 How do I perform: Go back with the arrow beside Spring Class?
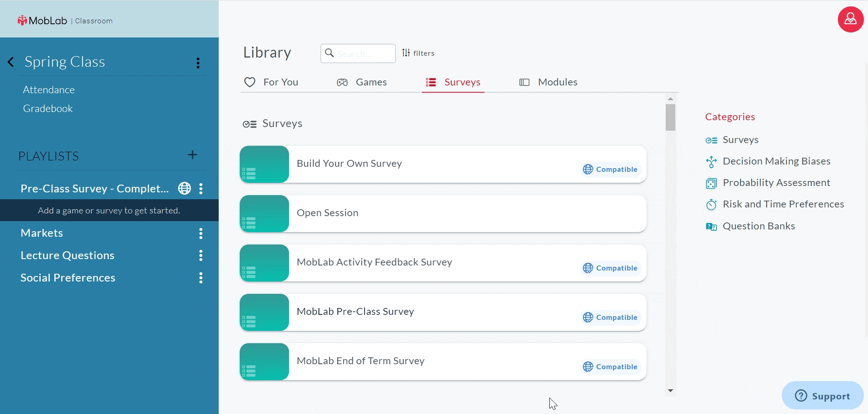[x=11, y=62]
